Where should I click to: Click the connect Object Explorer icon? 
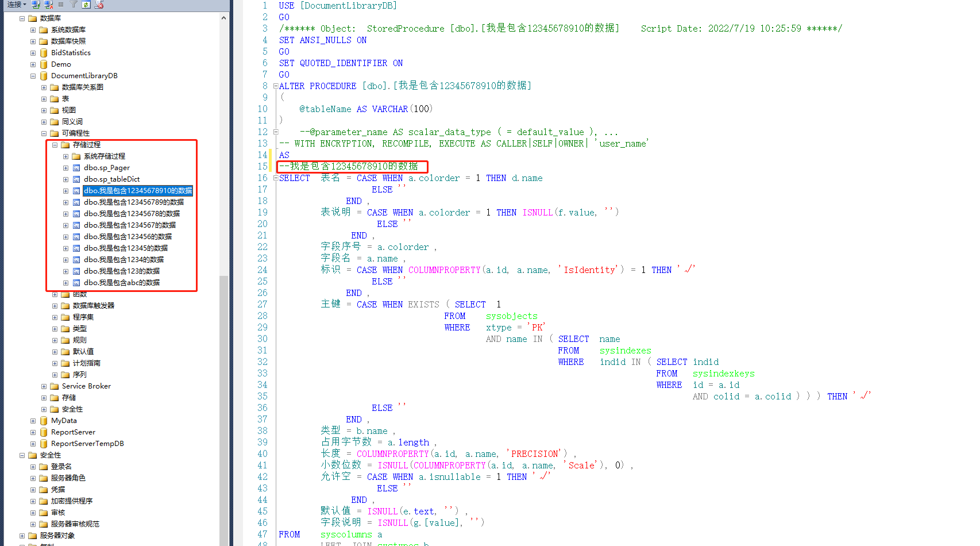pyautogui.click(x=36, y=4)
